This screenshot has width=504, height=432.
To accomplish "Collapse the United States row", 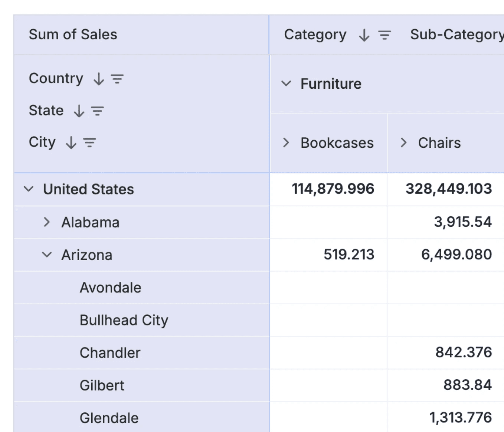I will pos(29,189).
